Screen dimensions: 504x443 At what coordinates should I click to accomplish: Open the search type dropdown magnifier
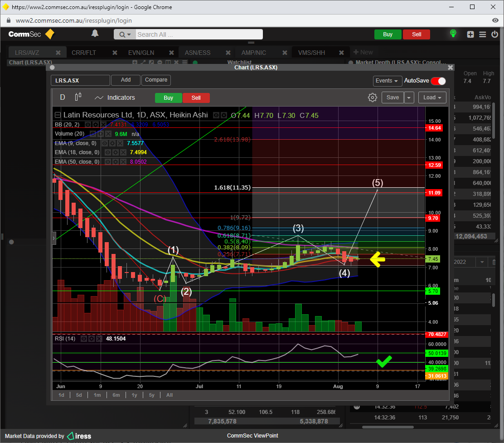125,34
